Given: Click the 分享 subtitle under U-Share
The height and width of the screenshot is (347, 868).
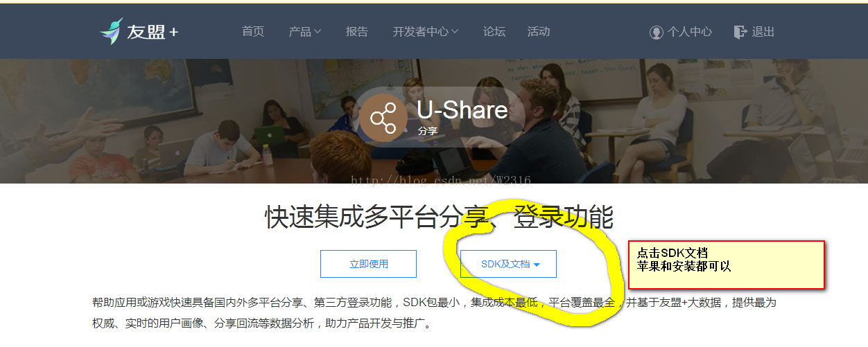Looking at the screenshot, I should pos(428,130).
